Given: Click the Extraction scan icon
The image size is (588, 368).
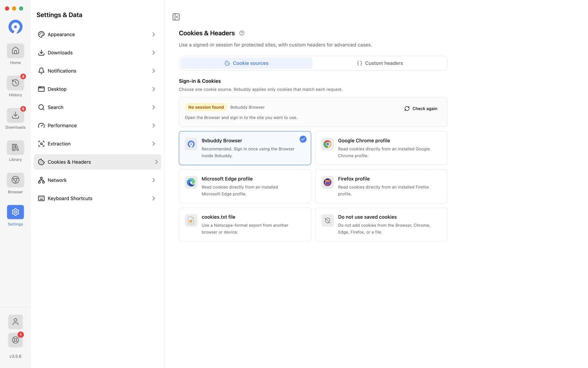Looking at the screenshot, I should pyautogui.click(x=41, y=144).
